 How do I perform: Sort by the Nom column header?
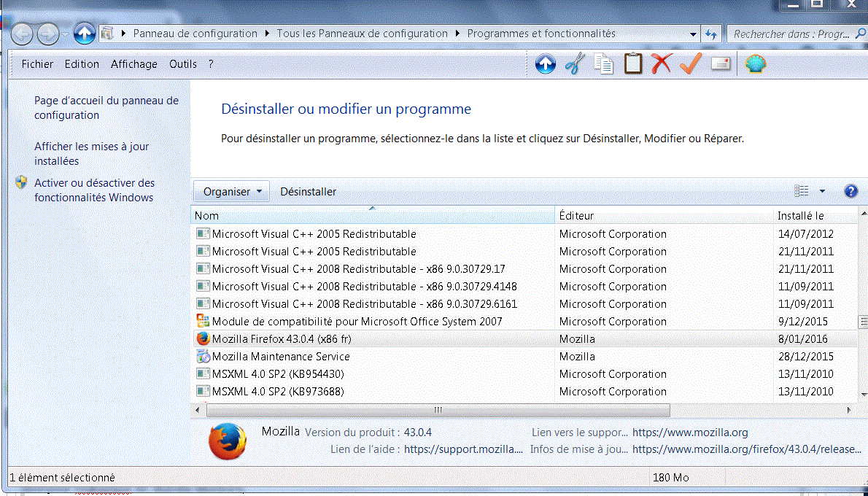coord(373,215)
